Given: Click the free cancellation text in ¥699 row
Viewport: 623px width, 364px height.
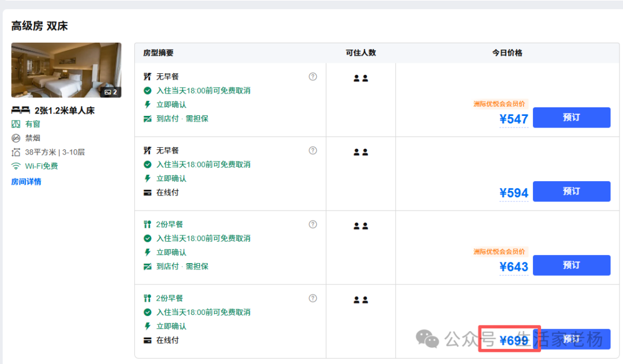Looking at the screenshot, I should click(204, 312).
